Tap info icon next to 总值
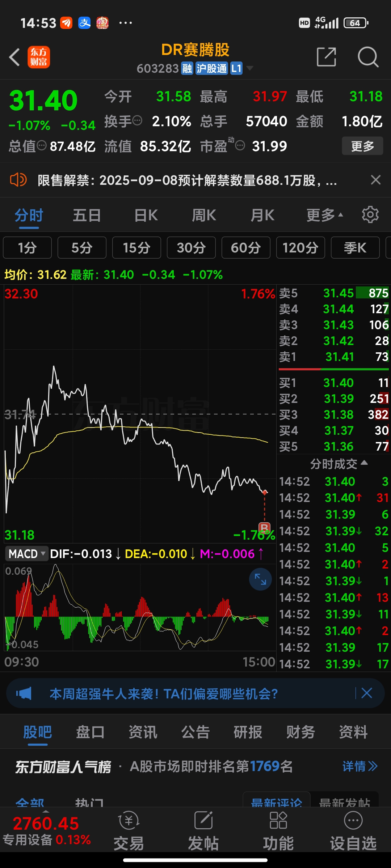 click(x=42, y=145)
